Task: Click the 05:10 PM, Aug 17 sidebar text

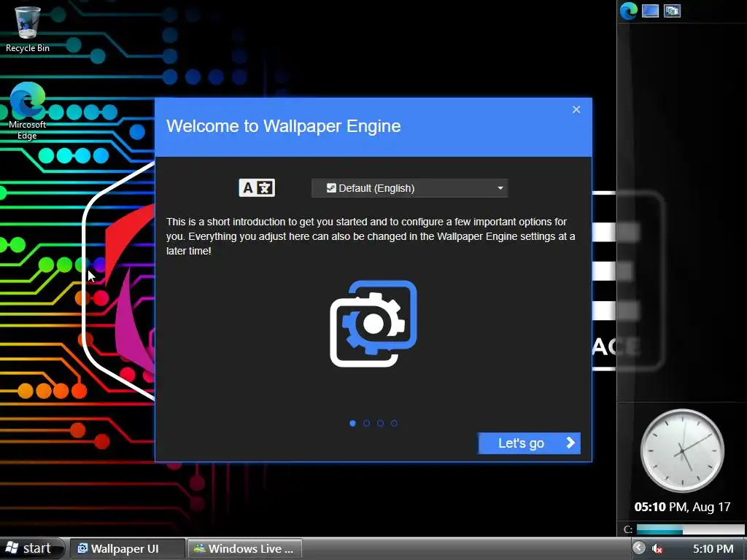Action: click(x=682, y=507)
